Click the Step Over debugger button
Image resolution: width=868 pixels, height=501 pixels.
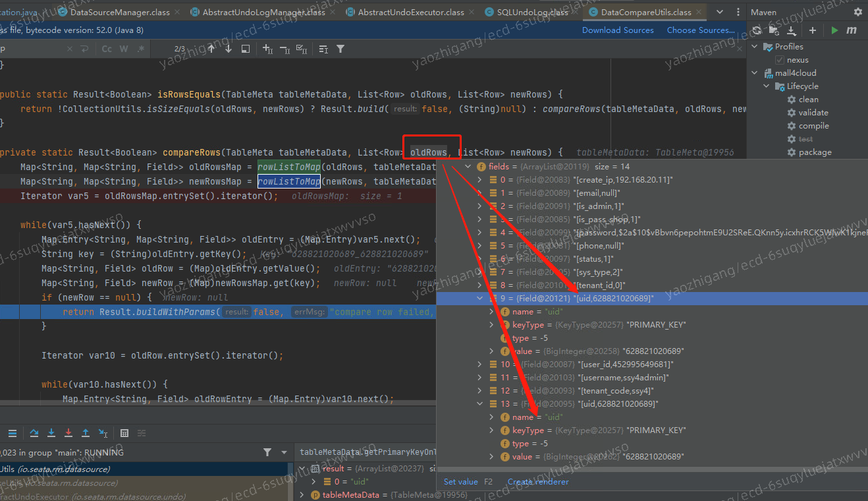tap(34, 433)
